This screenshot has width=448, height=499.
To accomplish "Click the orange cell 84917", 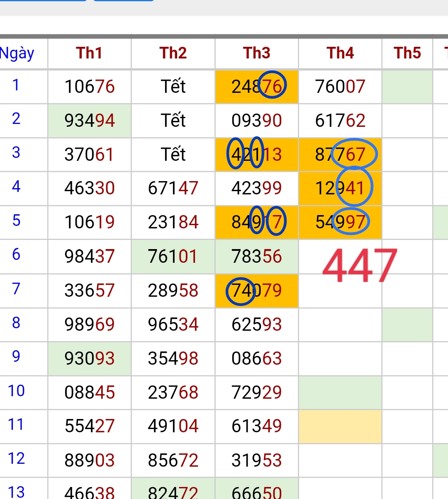I will coord(257,223).
